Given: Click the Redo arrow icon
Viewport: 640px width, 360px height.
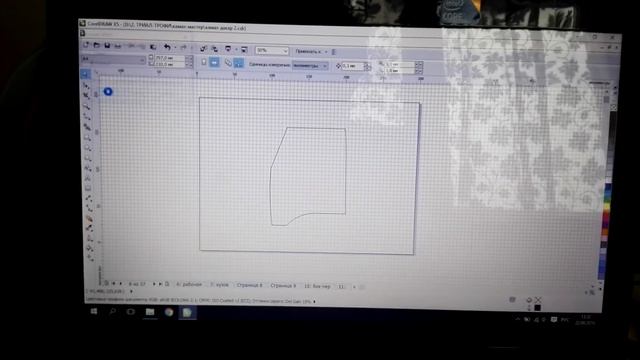Looking at the screenshot, I should pos(183,48).
